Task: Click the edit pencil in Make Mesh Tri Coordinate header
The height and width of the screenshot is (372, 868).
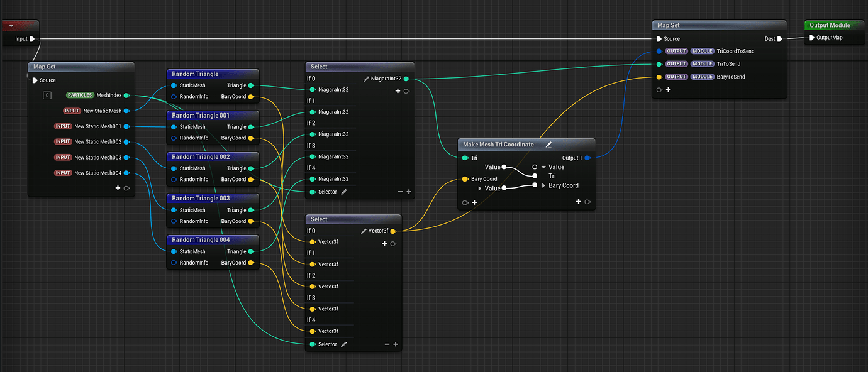Action: click(x=548, y=145)
